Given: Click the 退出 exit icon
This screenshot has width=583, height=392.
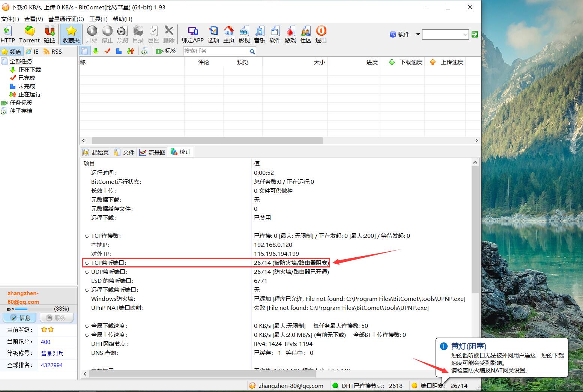Looking at the screenshot, I should (321, 35).
